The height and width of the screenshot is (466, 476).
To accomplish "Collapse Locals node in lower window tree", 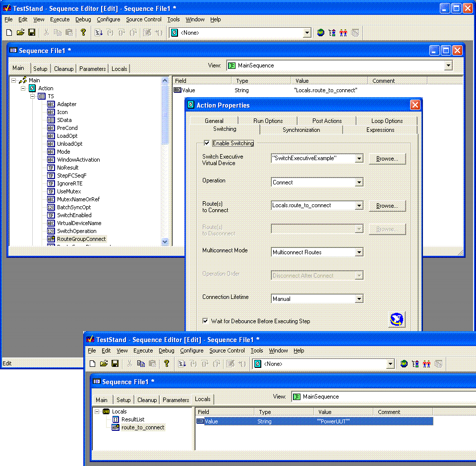I will pos(97,411).
